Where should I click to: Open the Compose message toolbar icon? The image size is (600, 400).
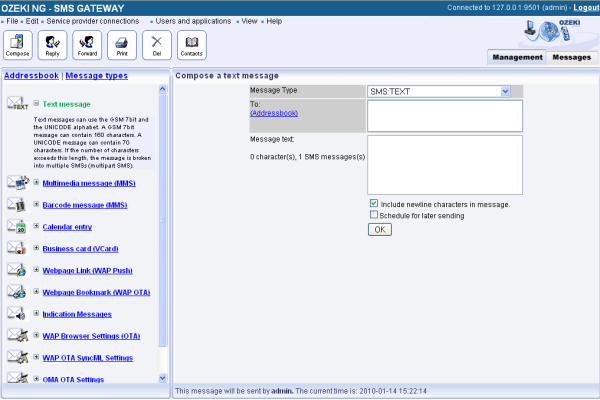coord(18,45)
